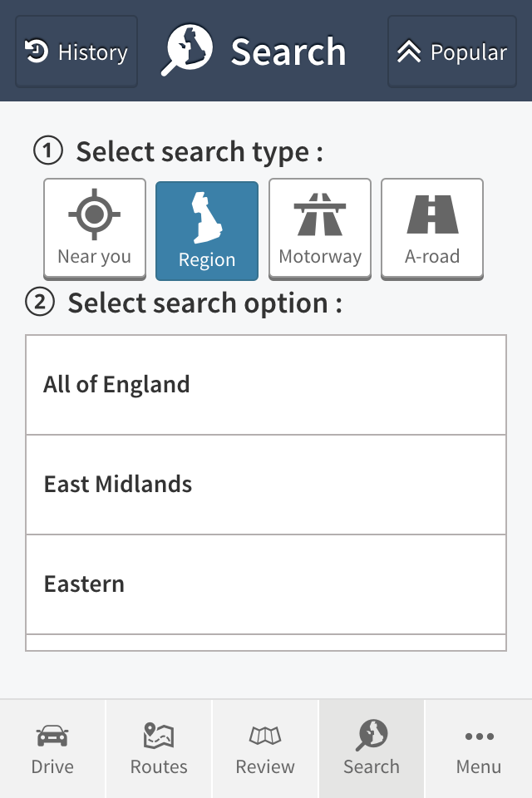Open the History panel
Image resolution: width=532 pixels, height=798 pixels.
coord(76,52)
